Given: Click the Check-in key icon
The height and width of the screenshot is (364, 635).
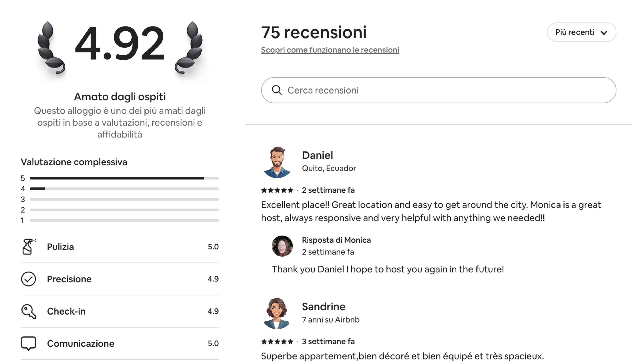Looking at the screenshot, I should (29, 311).
